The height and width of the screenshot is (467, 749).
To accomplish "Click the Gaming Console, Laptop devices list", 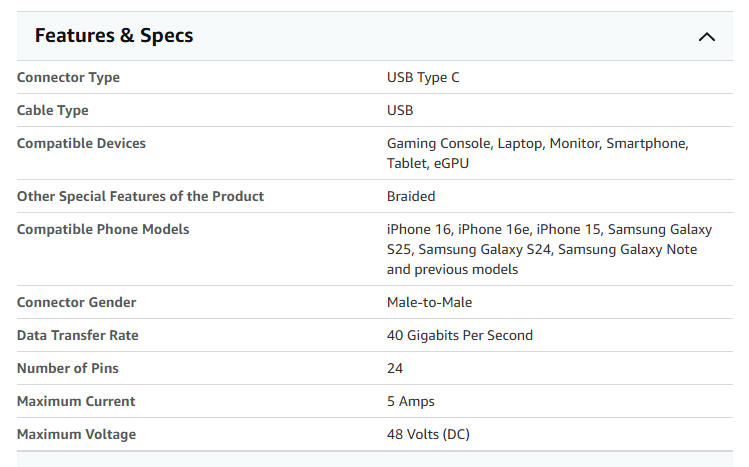I will tap(537, 153).
